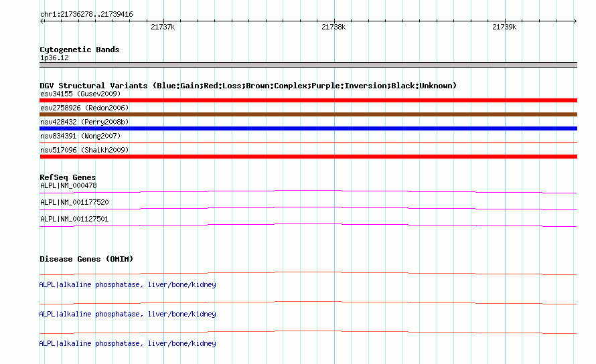Click the nsv428432 (Perry2008b) label
This screenshot has height=364, width=596.
pyautogui.click(x=84, y=122)
